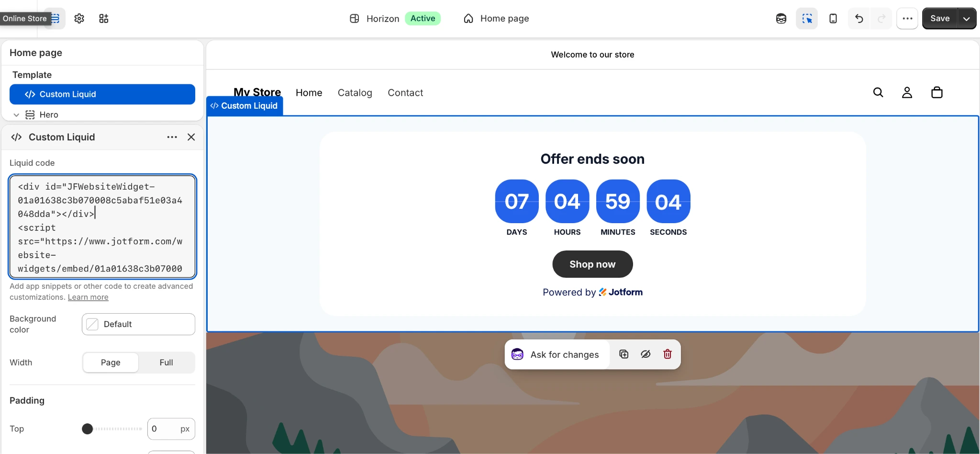Open the cart bag icon
980x454 pixels.
coord(937,92)
